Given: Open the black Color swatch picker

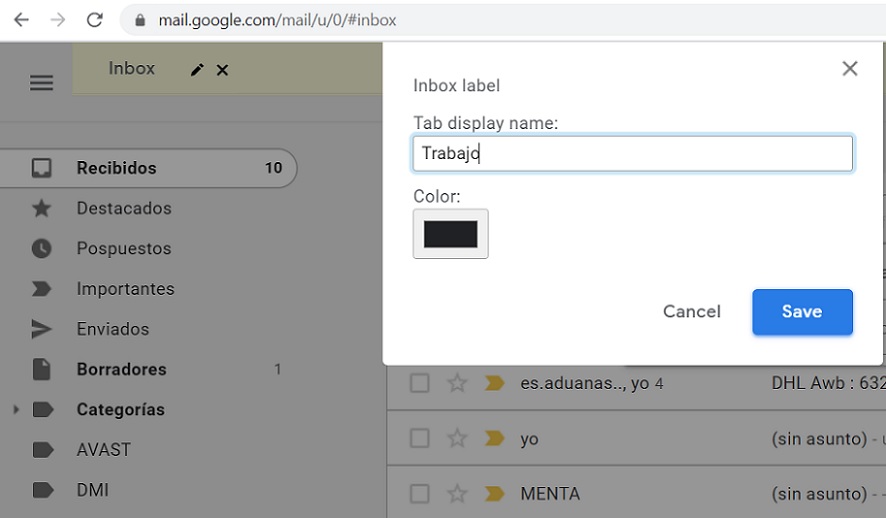Looking at the screenshot, I should [450, 234].
